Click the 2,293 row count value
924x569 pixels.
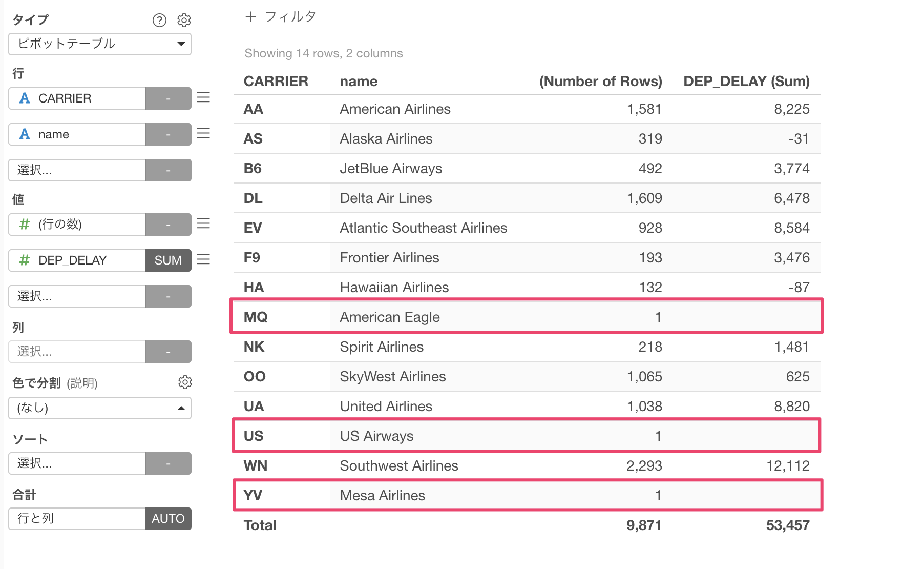(644, 466)
